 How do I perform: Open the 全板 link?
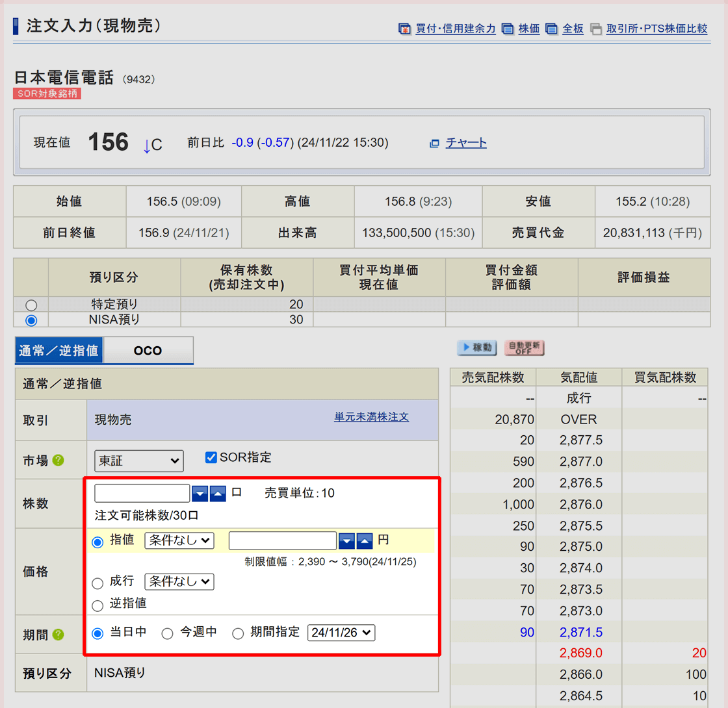point(573,29)
